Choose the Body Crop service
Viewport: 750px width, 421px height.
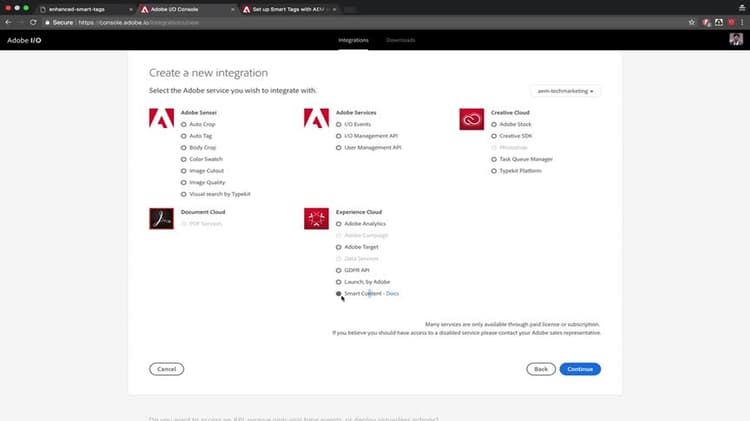tap(184, 148)
